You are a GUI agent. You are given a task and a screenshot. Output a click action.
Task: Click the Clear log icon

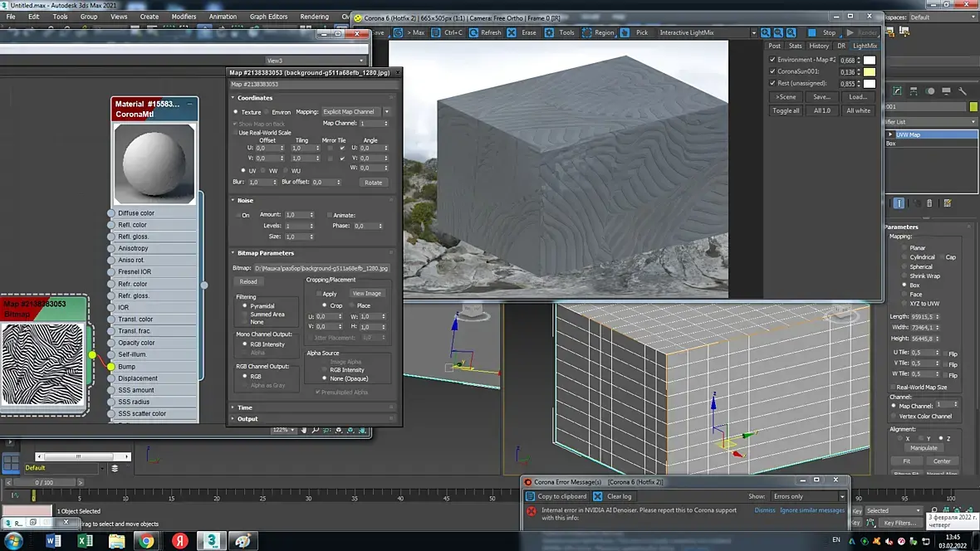click(598, 496)
